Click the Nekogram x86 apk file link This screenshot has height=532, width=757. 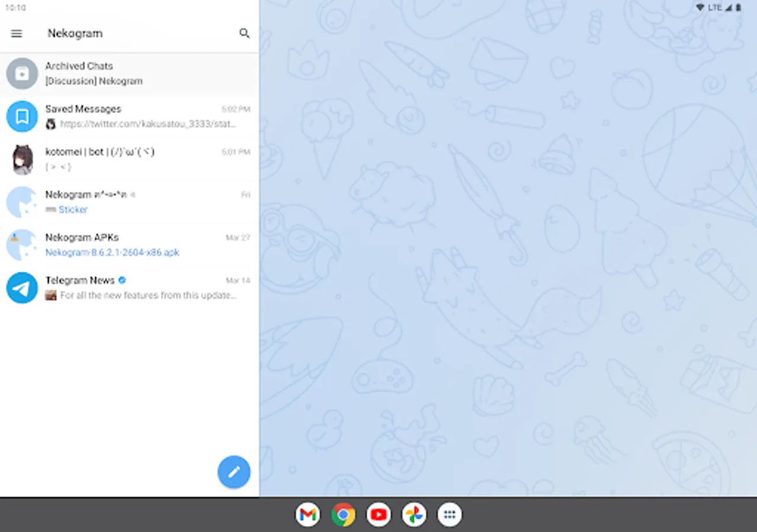click(x=112, y=252)
